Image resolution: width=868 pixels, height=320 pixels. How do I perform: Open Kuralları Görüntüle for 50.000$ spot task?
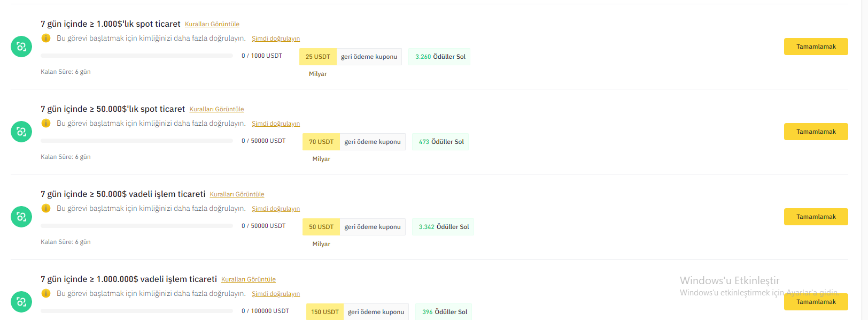[x=216, y=109]
